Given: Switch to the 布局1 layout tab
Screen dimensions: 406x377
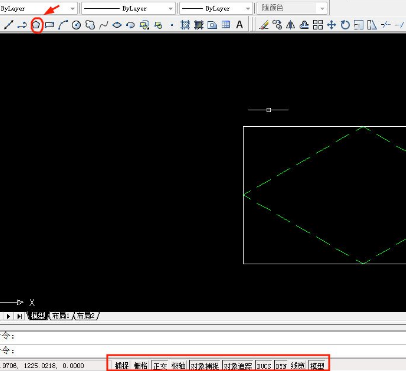Looking at the screenshot, I should point(60,316).
